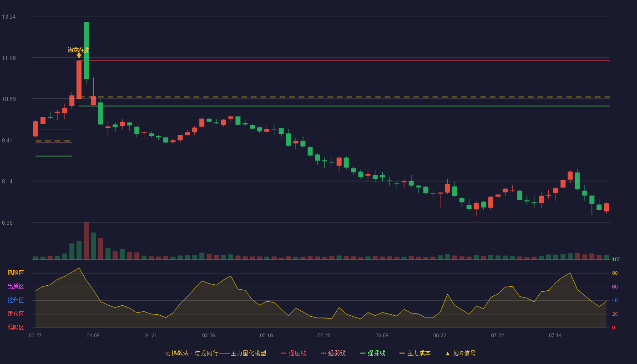The image size is (637, 364).
Task: Click the 04-21 date label
Action: tap(151, 335)
